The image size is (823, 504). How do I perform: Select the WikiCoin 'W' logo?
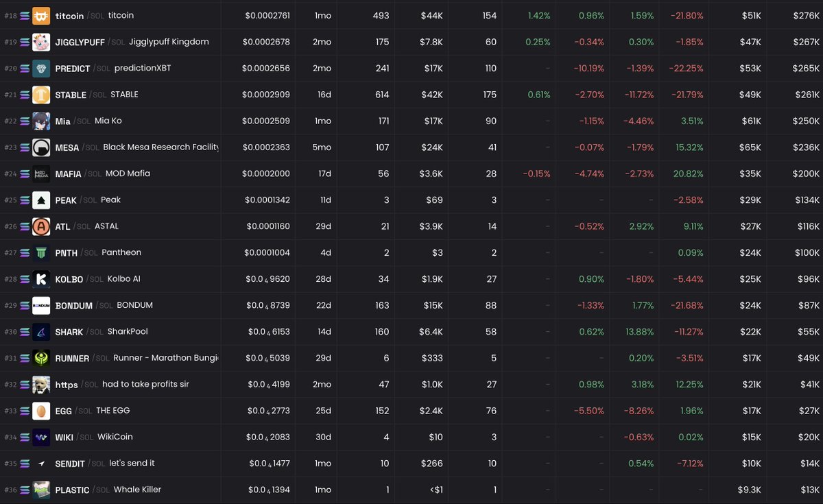[x=41, y=437]
